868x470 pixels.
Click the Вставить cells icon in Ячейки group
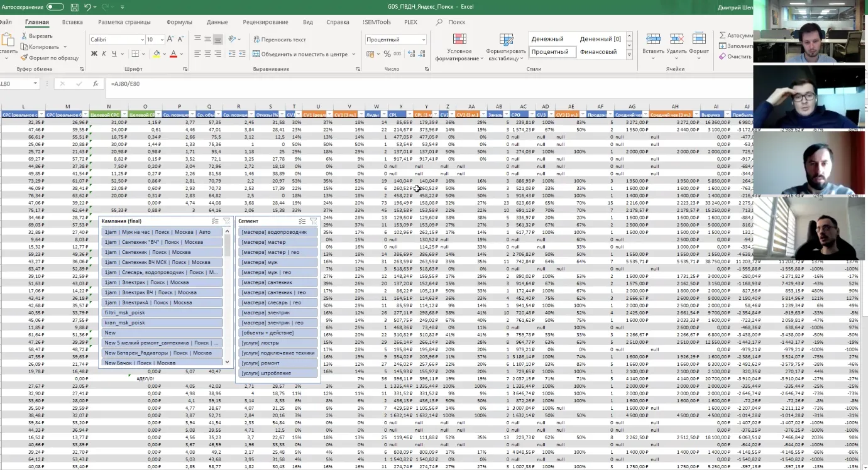[654, 39]
